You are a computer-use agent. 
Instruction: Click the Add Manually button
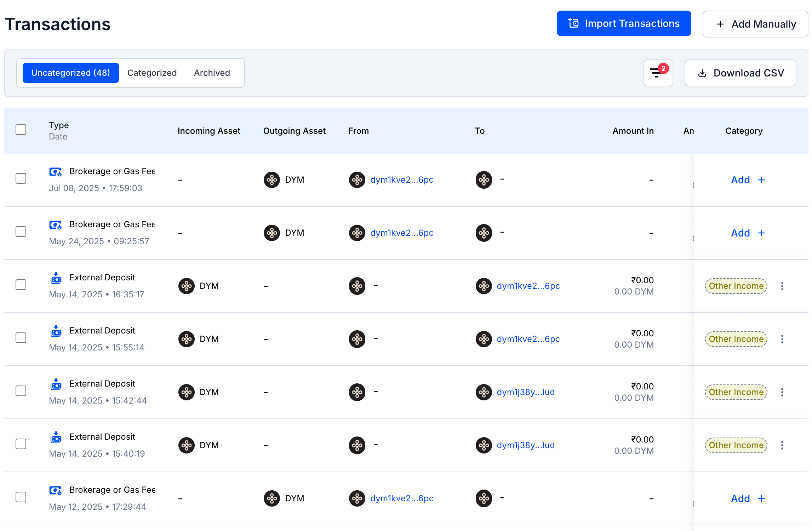755,24
